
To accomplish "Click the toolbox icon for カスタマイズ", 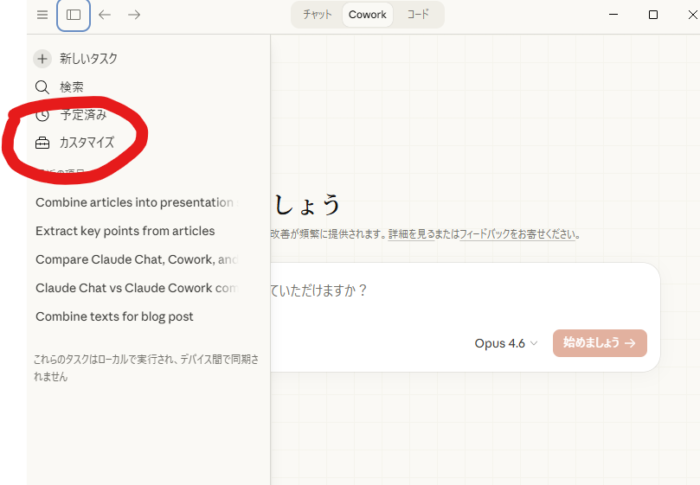I will [x=42, y=143].
